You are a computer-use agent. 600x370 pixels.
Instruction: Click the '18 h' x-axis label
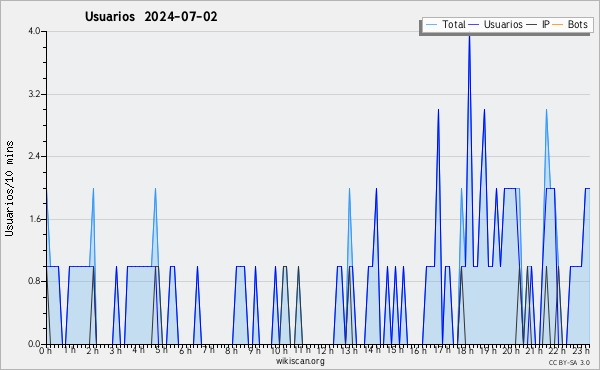(x=465, y=350)
